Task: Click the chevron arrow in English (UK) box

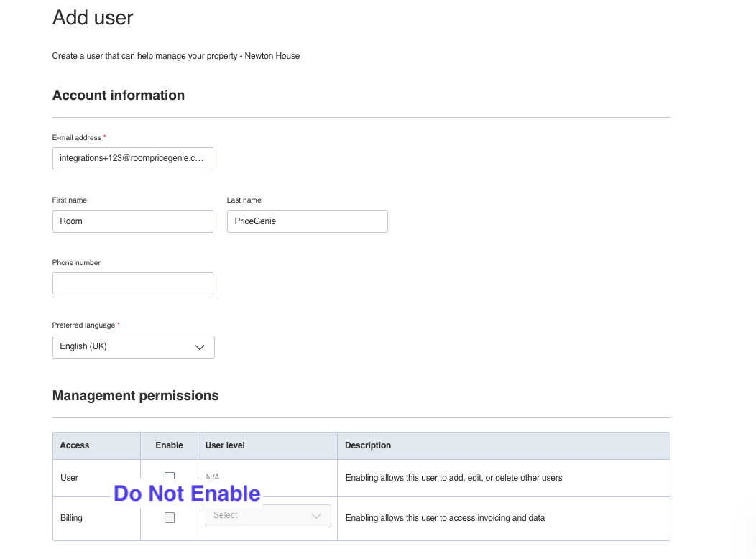Action: pyautogui.click(x=200, y=347)
